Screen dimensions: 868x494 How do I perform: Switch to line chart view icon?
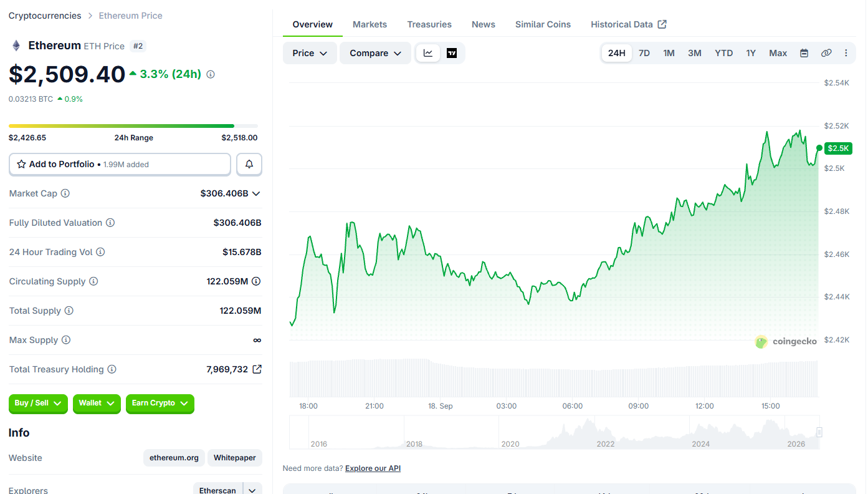click(428, 53)
